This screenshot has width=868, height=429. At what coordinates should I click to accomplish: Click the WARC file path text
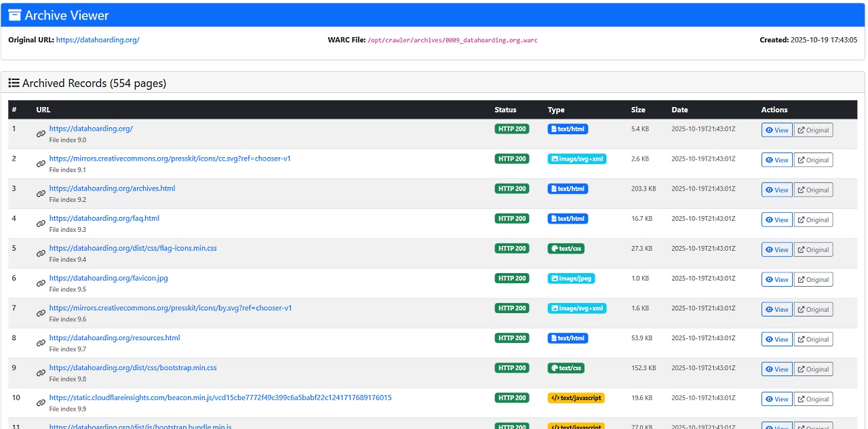[452, 40]
